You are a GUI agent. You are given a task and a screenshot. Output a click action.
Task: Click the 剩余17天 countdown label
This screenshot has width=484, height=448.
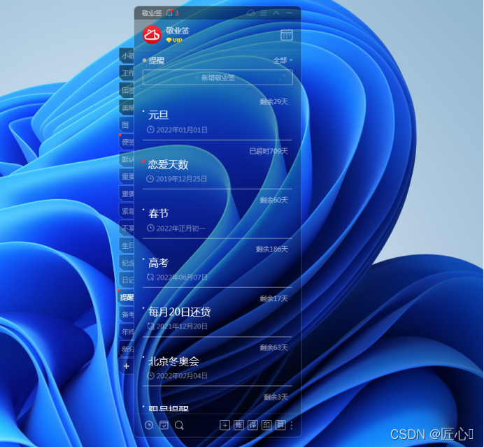tap(273, 298)
